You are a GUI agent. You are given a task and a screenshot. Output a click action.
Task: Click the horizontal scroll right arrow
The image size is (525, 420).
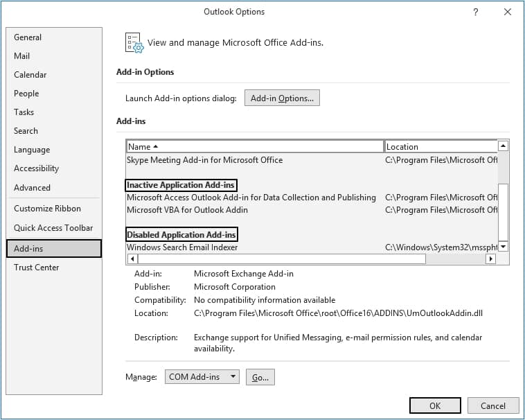490,259
